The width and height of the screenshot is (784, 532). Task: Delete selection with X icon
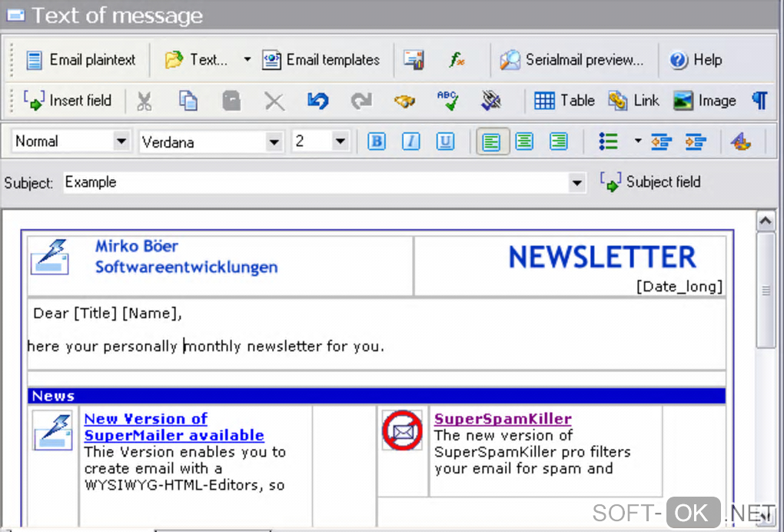pyautogui.click(x=274, y=101)
